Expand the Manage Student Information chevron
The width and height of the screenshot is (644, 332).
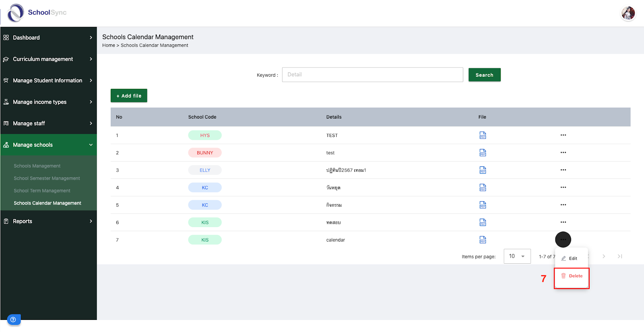pyautogui.click(x=91, y=80)
